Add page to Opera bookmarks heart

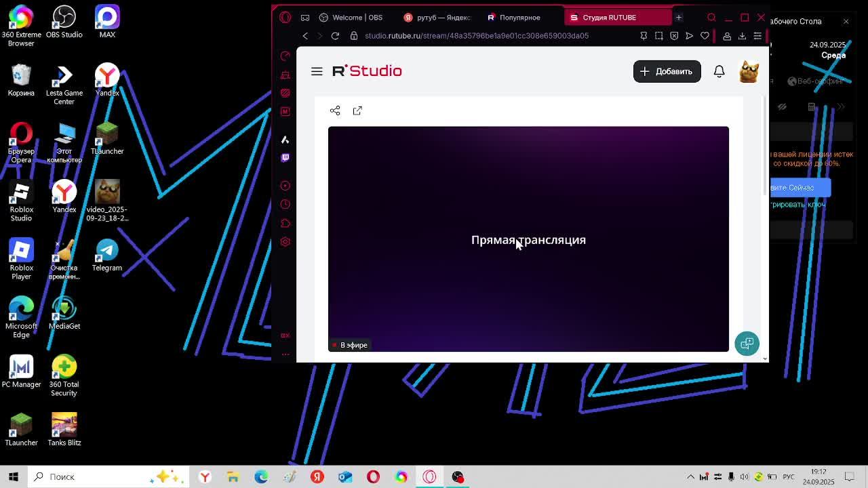pyautogui.click(x=705, y=36)
